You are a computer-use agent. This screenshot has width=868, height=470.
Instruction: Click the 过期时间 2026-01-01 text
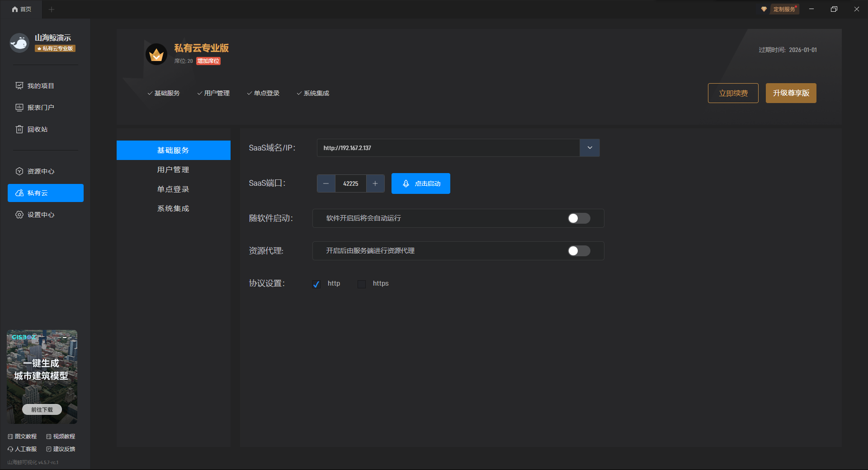tap(788, 50)
